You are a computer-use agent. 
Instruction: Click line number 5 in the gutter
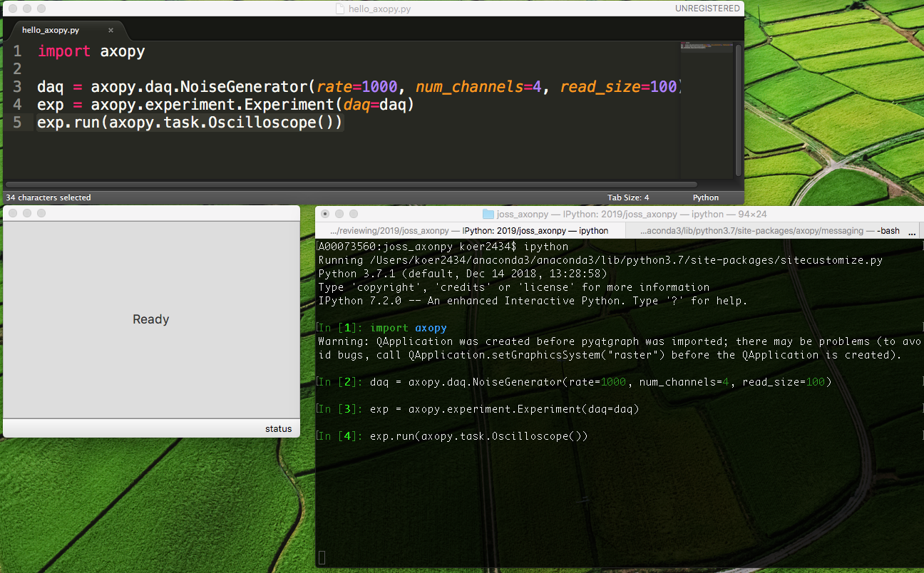tap(17, 123)
